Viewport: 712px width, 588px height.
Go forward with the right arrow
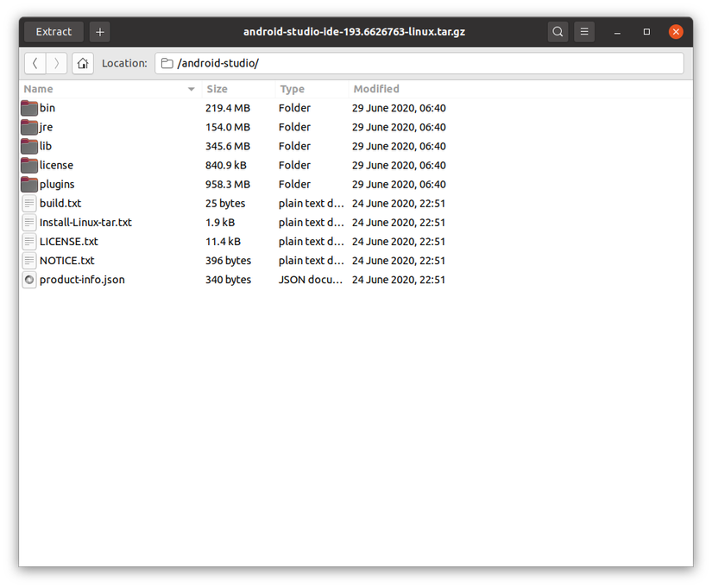[56, 63]
